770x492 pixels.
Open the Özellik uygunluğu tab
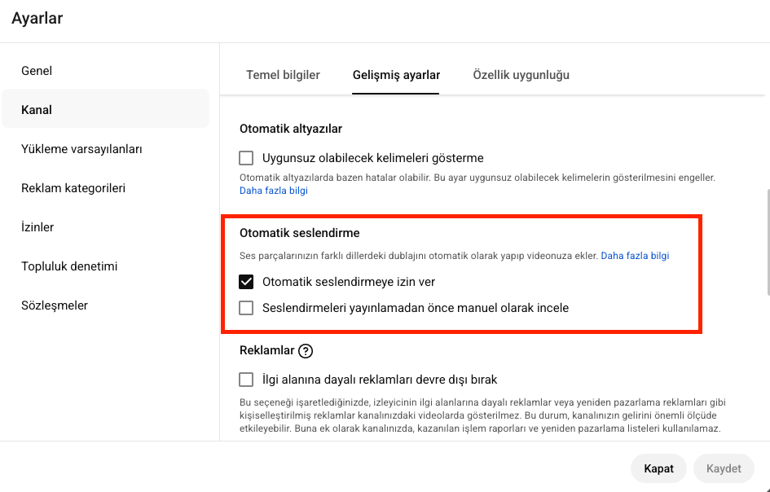coord(521,75)
